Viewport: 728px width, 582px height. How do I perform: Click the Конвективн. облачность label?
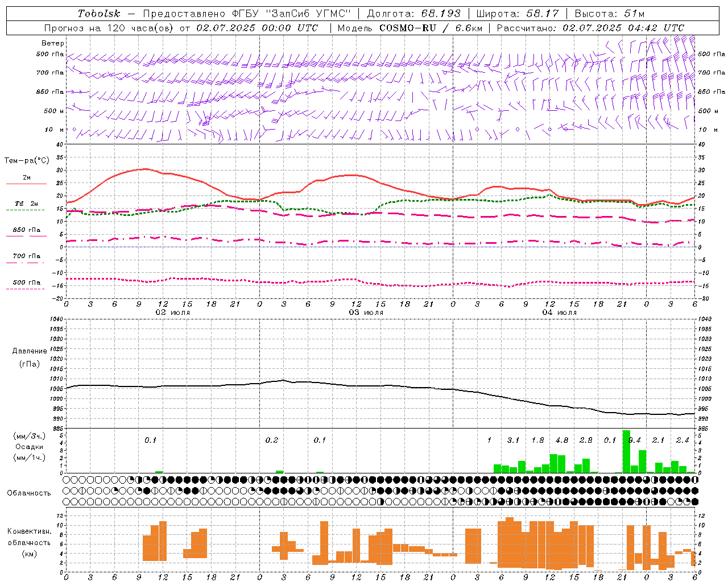pos(29,537)
